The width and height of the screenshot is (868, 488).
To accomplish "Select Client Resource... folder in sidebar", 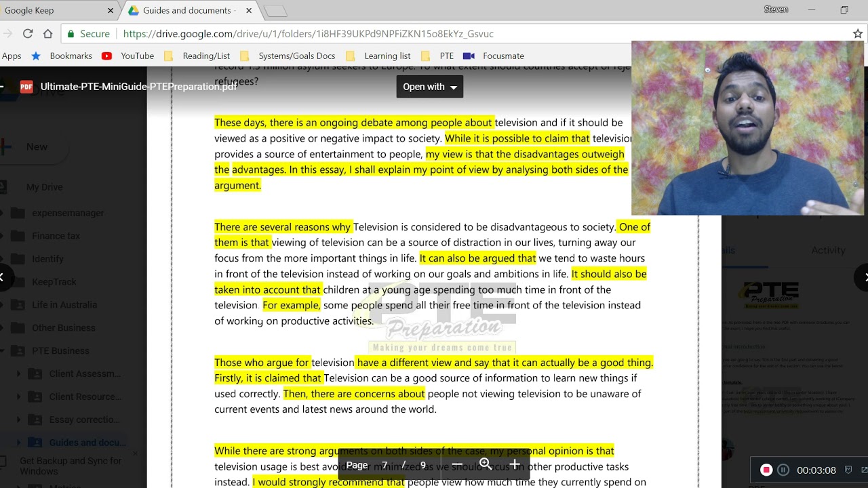I will [85, 396].
